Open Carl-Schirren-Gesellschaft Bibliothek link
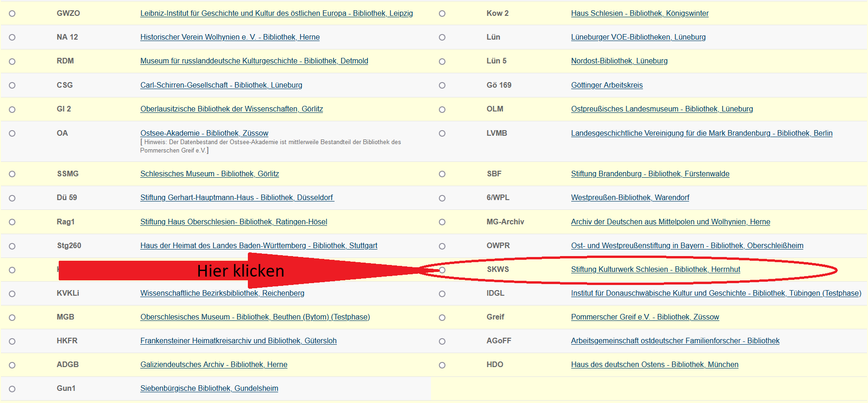This screenshot has height=403, width=868. click(221, 85)
